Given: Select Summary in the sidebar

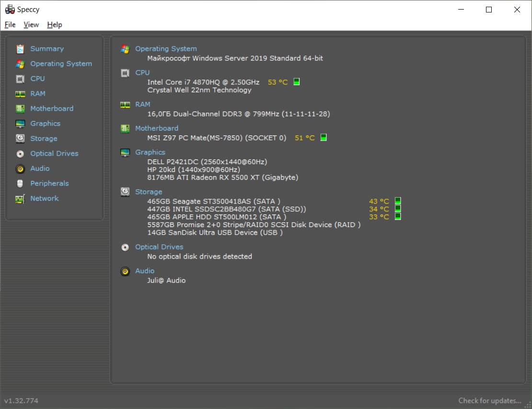Looking at the screenshot, I should pos(47,49).
